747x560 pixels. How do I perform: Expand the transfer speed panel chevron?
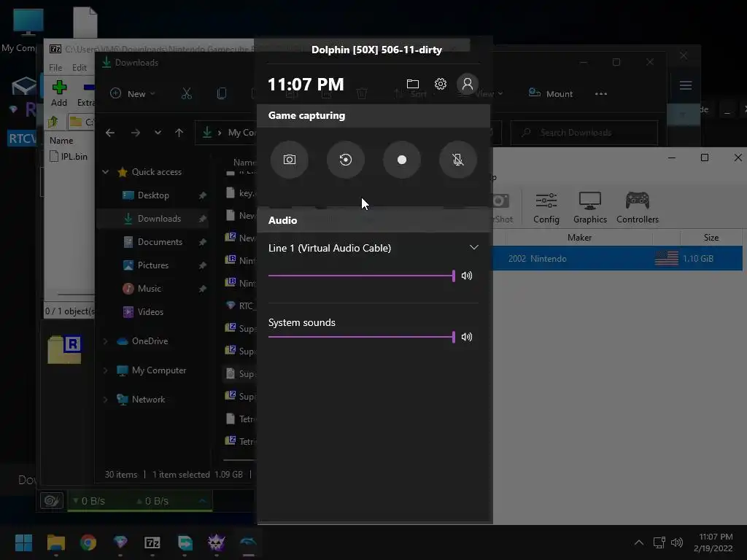pos(202,501)
